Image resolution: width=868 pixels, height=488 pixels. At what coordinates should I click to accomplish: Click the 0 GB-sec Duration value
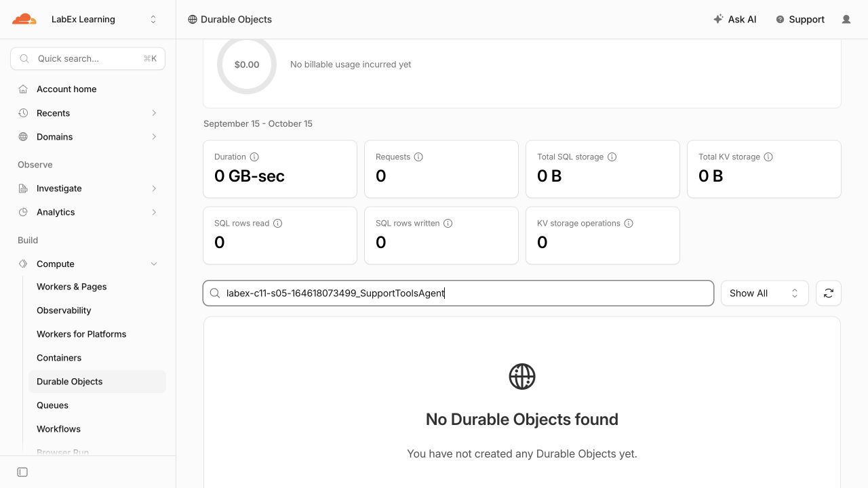[250, 176]
